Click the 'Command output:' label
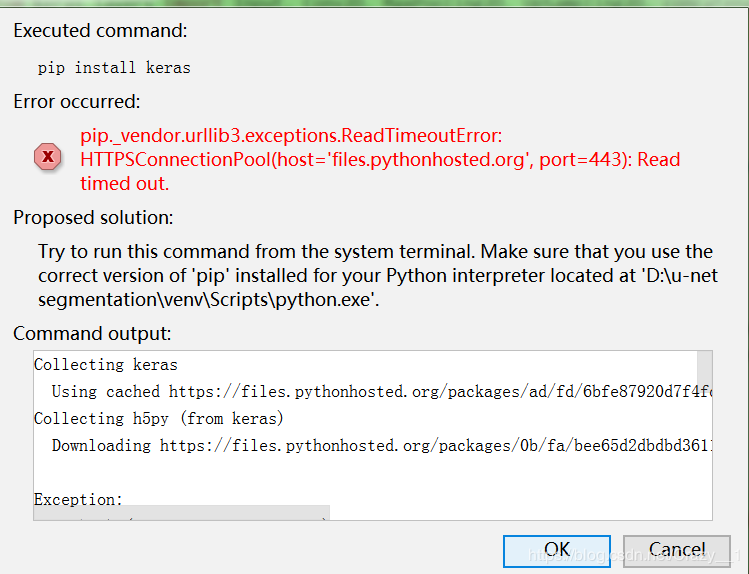The height and width of the screenshot is (574, 749). [92, 333]
